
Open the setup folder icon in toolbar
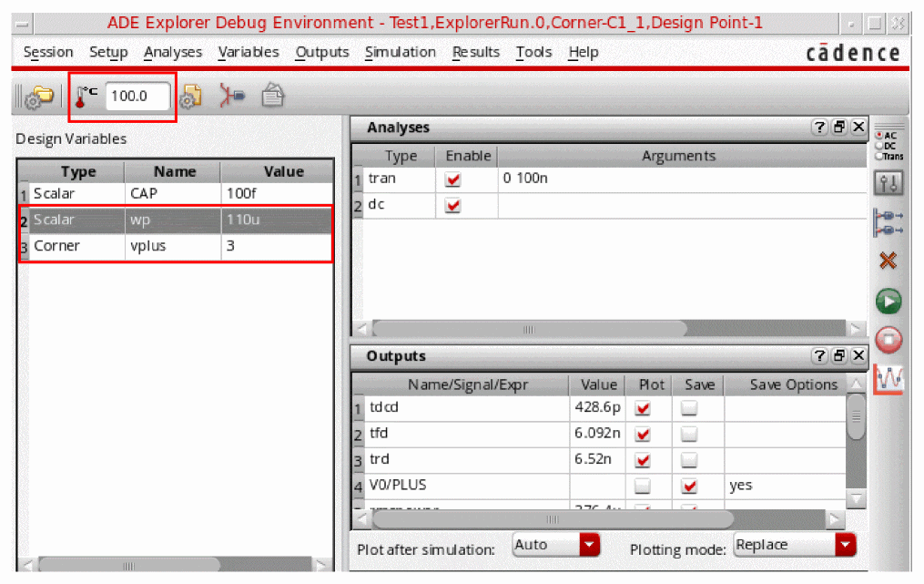pyautogui.click(x=40, y=97)
